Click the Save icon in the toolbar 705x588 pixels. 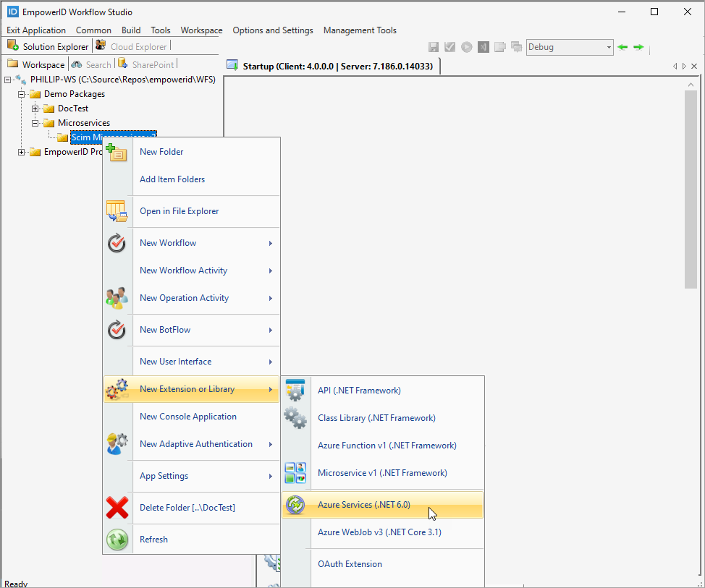coord(433,46)
